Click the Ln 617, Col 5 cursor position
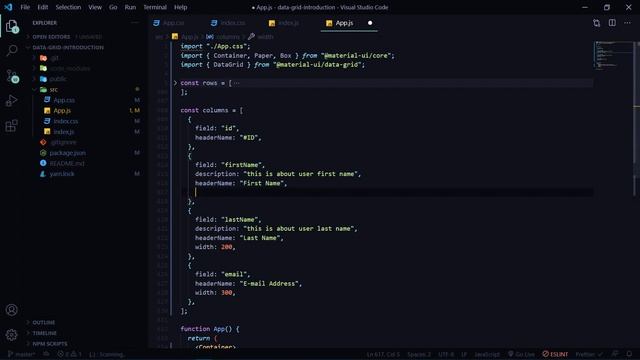 [x=383, y=354]
